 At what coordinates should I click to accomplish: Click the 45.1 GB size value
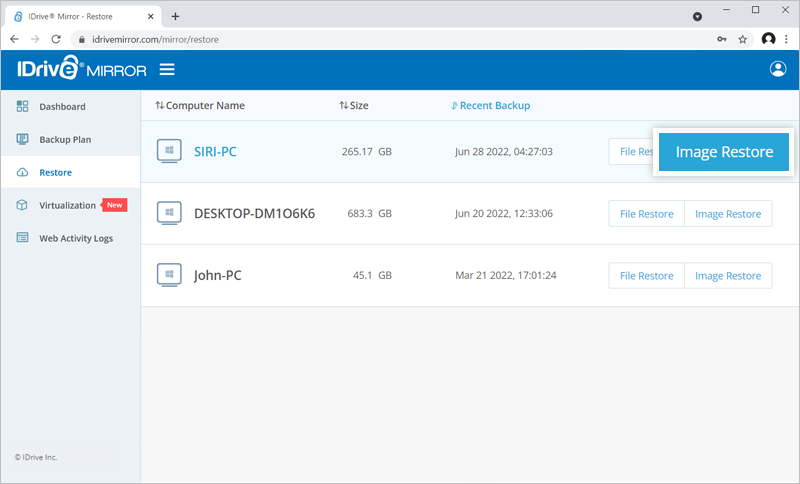click(x=372, y=275)
